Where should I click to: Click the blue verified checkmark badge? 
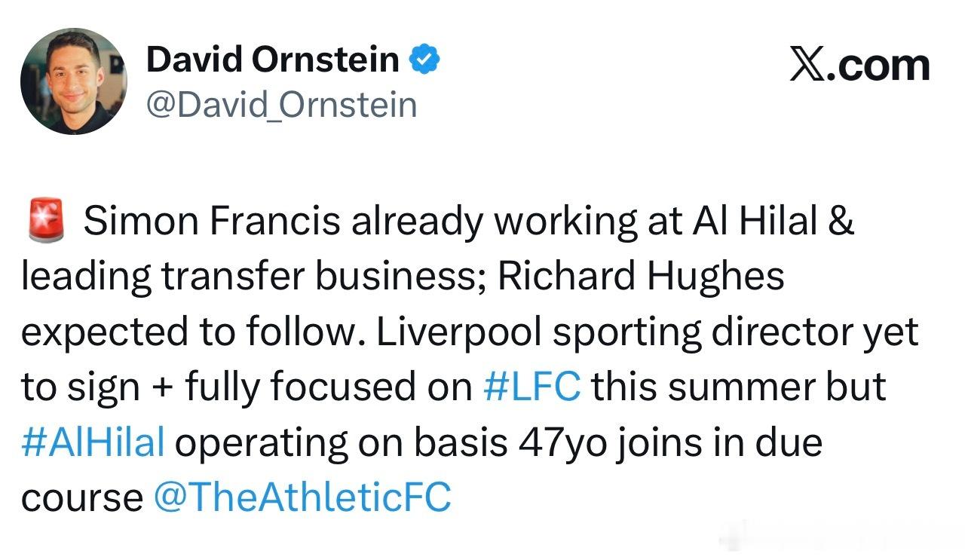click(x=424, y=60)
